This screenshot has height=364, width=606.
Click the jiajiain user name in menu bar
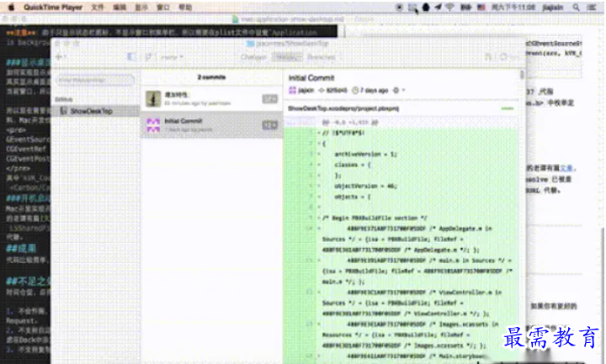coord(553,8)
